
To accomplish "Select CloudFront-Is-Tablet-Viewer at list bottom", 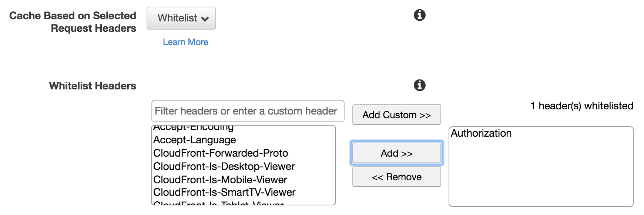I will pyautogui.click(x=218, y=203).
